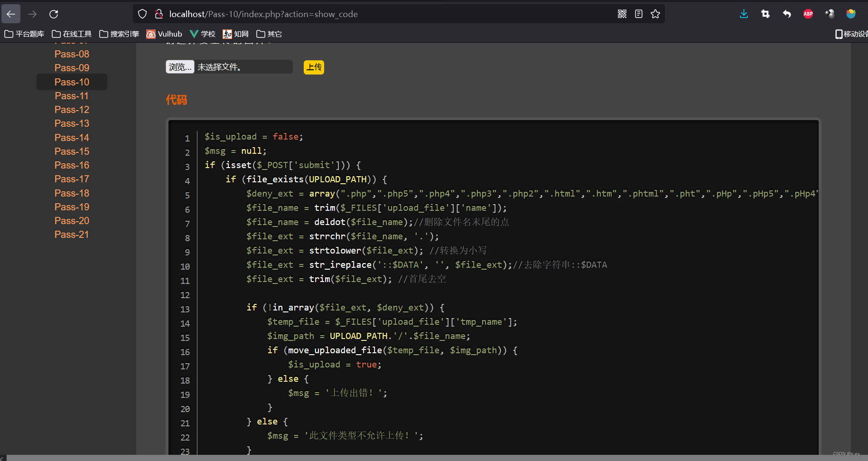This screenshot has height=461, width=868.
Task: Reload the current page
Action: [54, 14]
